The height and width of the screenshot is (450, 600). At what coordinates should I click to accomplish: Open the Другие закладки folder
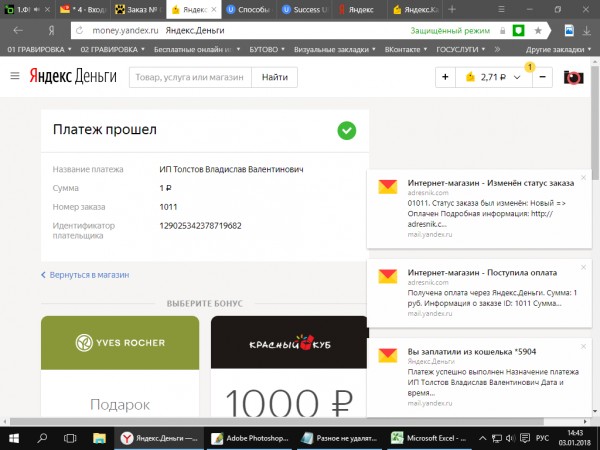click(x=558, y=49)
